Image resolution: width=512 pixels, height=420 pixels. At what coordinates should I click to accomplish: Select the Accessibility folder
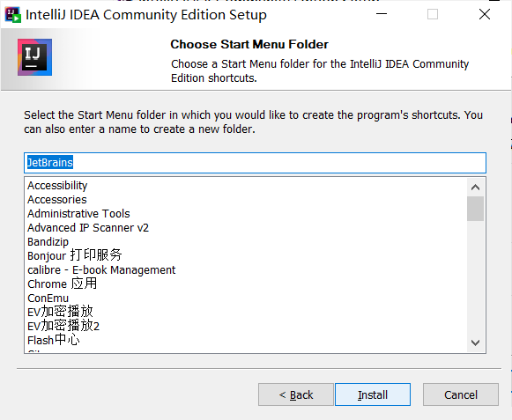(x=57, y=186)
